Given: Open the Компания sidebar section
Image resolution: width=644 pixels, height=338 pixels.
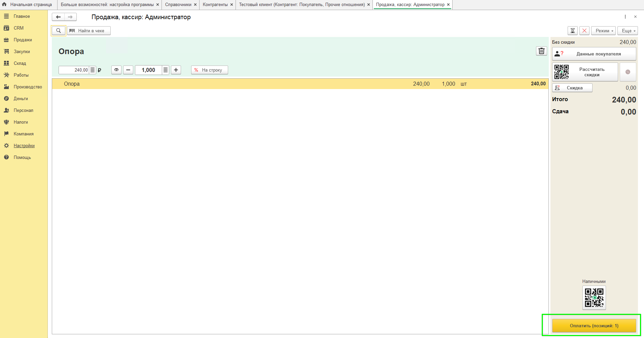Looking at the screenshot, I should (23, 134).
